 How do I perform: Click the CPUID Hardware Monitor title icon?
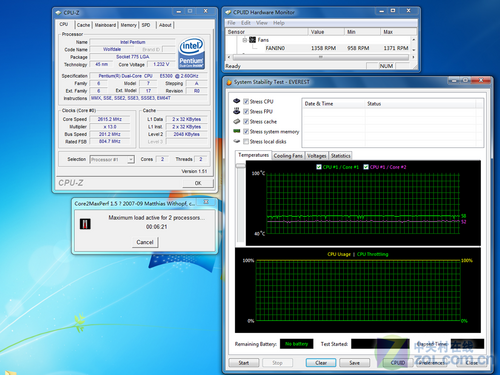(x=228, y=12)
